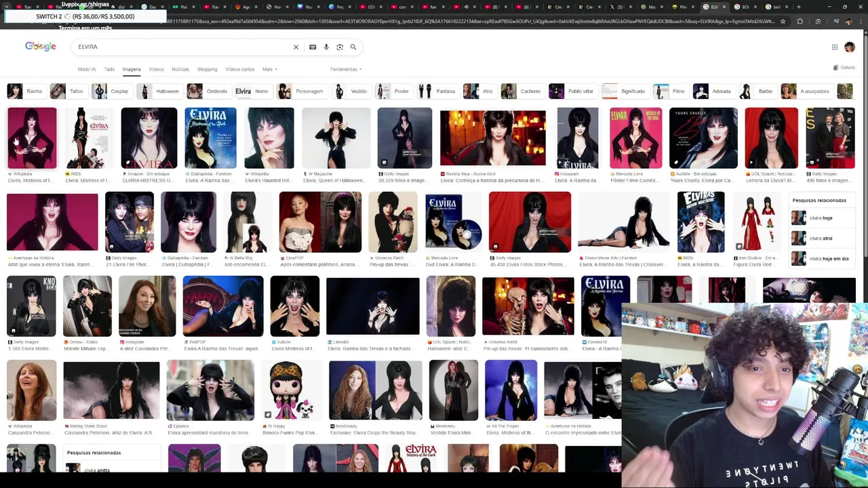Open the Aventuras na História magenta thumbnail
The image size is (868, 488).
(52, 222)
